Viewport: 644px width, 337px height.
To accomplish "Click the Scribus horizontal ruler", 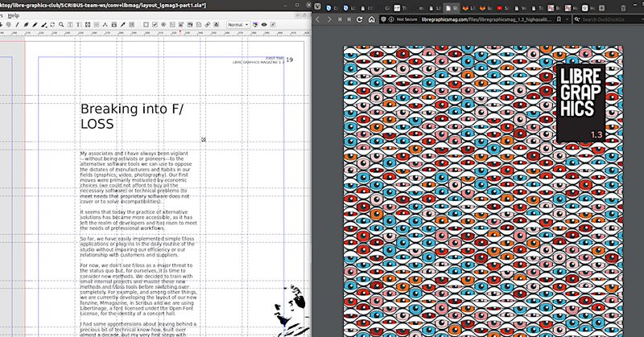I will pyautogui.click(x=155, y=32).
